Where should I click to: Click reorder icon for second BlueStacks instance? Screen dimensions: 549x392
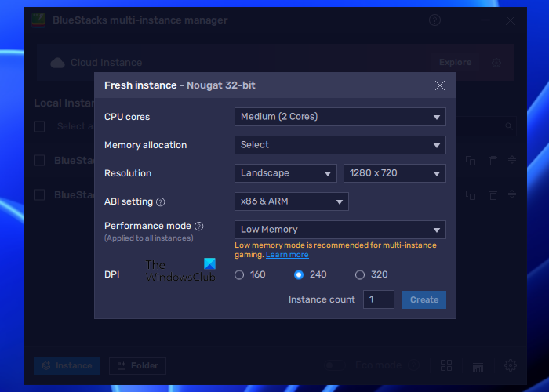click(x=512, y=194)
